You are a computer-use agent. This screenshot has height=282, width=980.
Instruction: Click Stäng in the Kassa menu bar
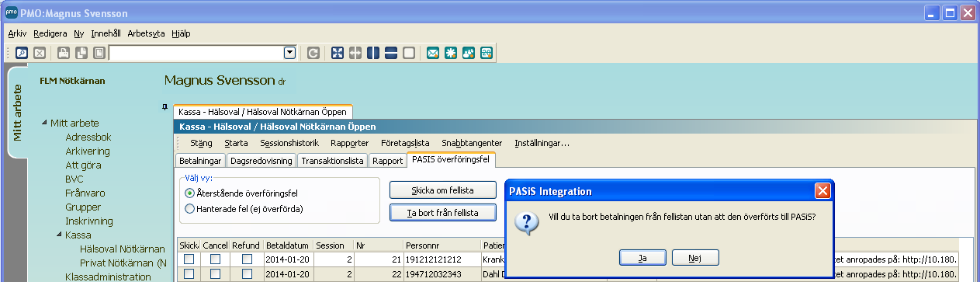[201, 143]
